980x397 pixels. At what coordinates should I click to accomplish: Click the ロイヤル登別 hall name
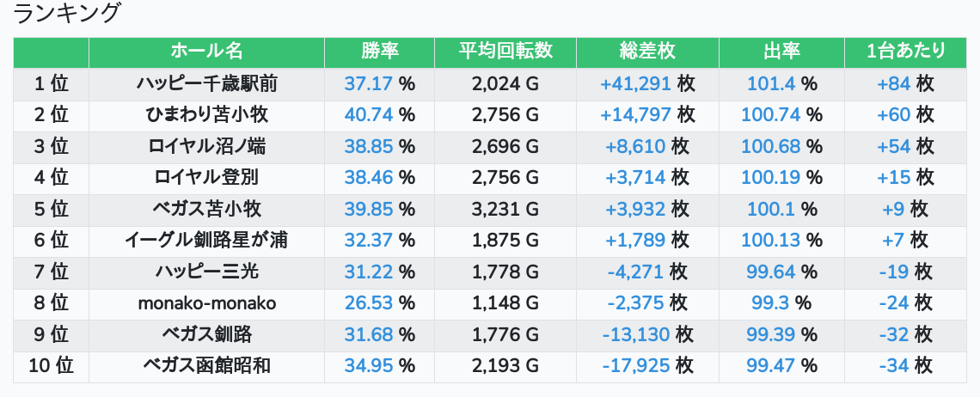pos(206,178)
